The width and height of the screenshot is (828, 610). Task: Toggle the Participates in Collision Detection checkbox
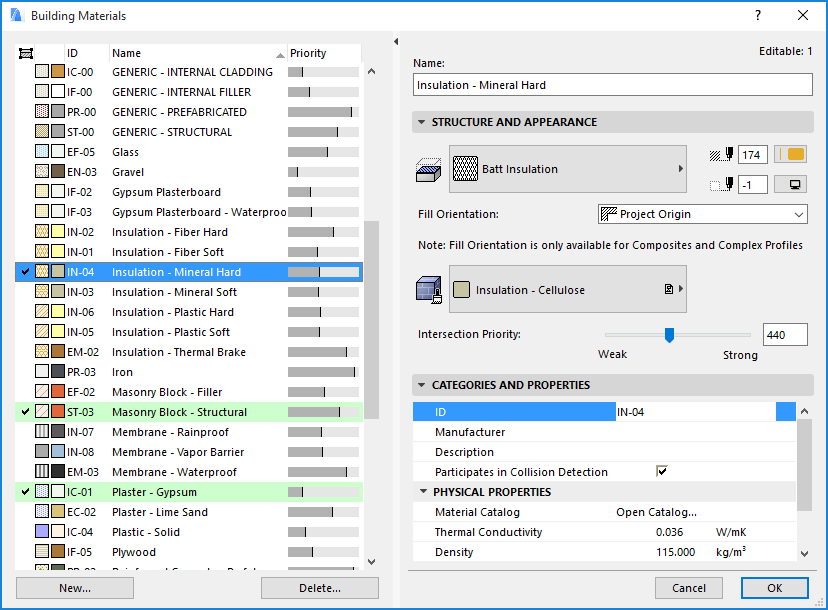click(662, 471)
